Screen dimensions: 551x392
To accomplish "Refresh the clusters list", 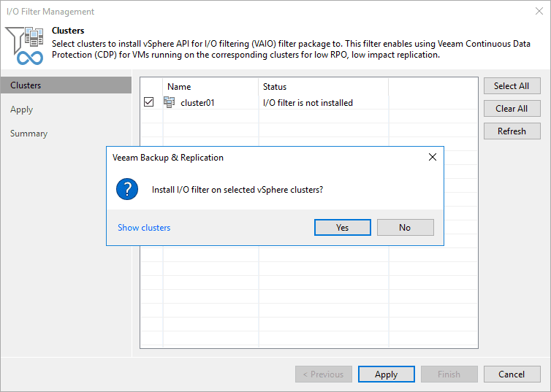I will click(512, 131).
